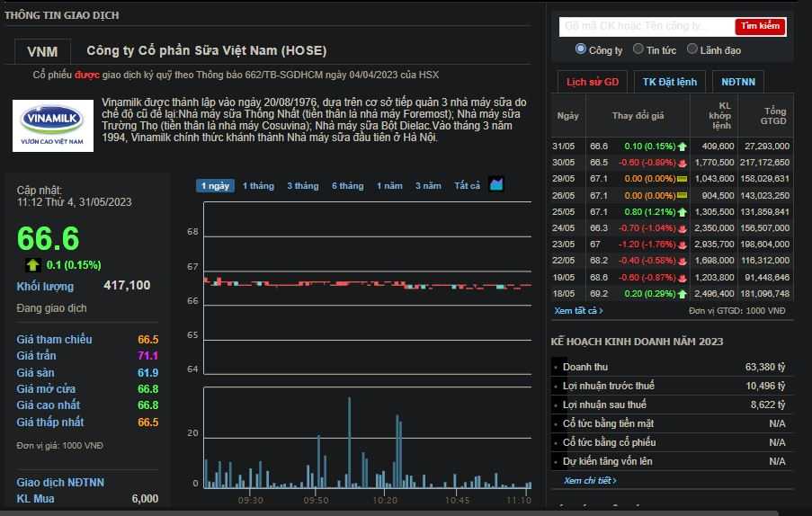Open the 'TK Đặt lệnh' tab

(x=669, y=82)
